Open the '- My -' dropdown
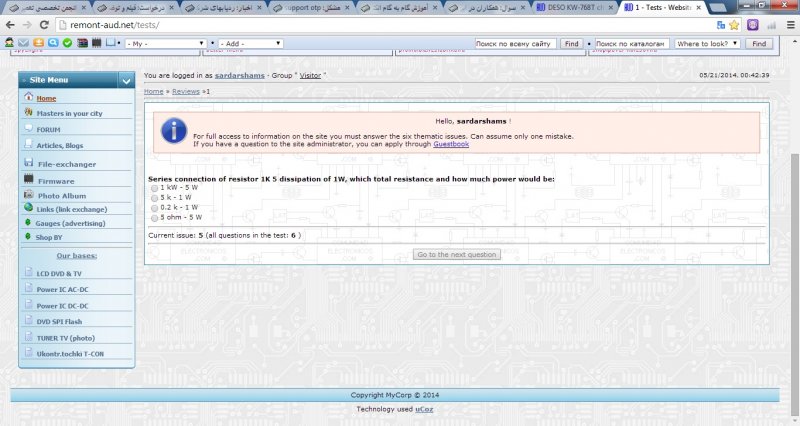Image resolution: width=800 pixels, height=426 pixels. click(x=165, y=44)
